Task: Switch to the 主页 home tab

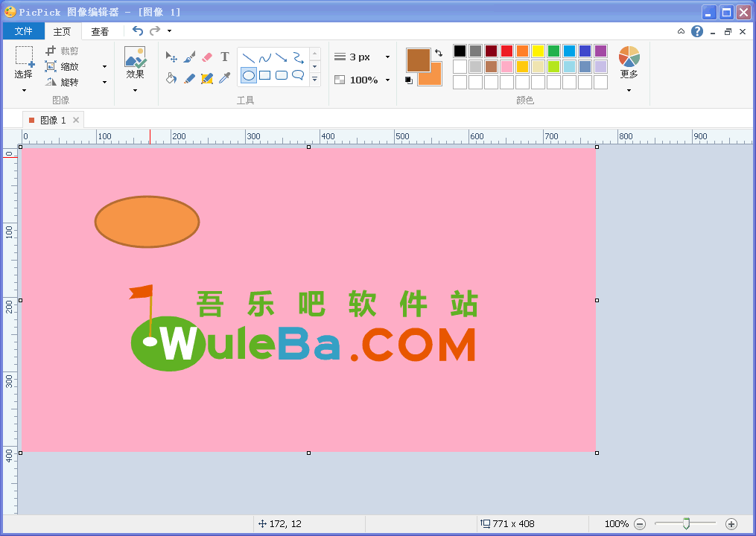Action: coord(63,32)
